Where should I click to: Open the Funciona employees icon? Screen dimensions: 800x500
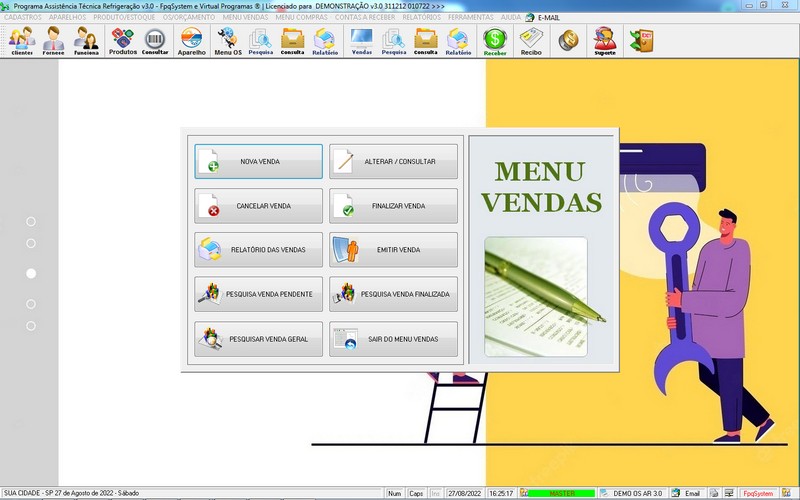[86, 41]
